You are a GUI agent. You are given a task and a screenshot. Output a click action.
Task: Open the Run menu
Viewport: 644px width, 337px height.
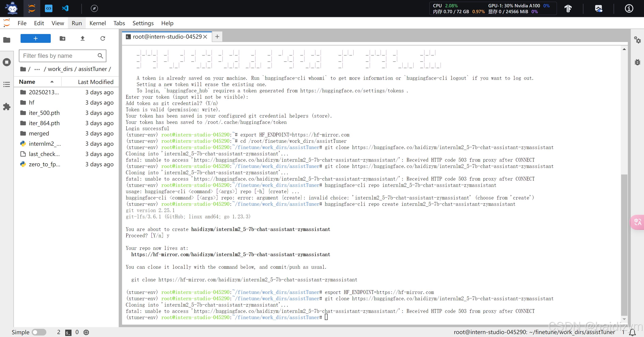(x=77, y=23)
